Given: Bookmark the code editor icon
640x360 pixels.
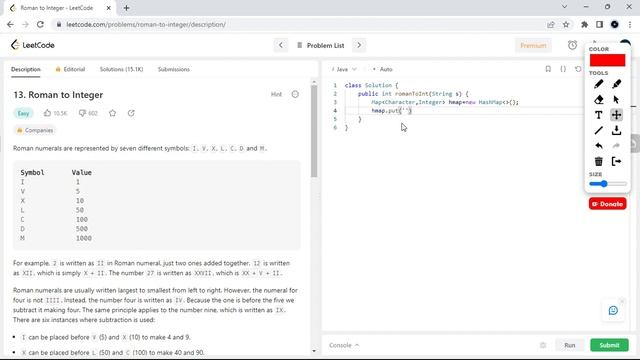Looking at the screenshot, I should (x=548, y=69).
